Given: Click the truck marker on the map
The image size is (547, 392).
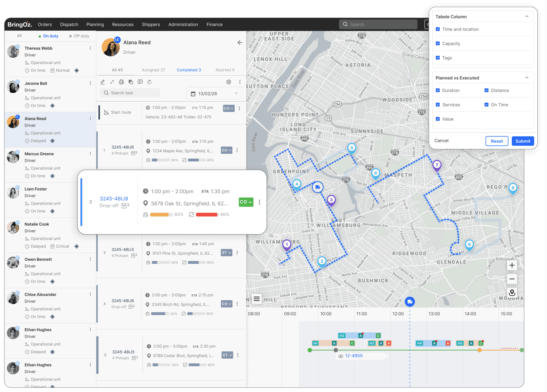Looking at the screenshot, I should pyautogui.click(x=318, y=187).
